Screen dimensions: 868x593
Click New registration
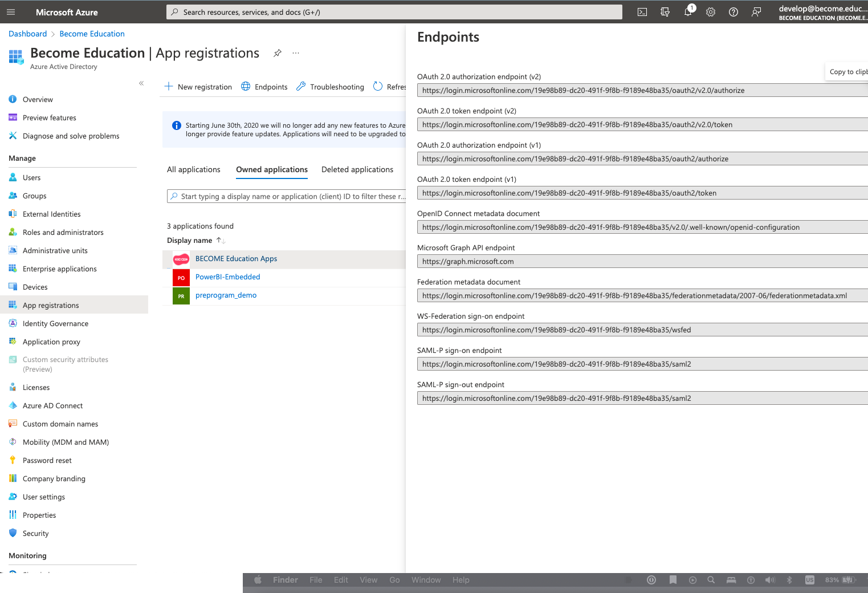198,87
